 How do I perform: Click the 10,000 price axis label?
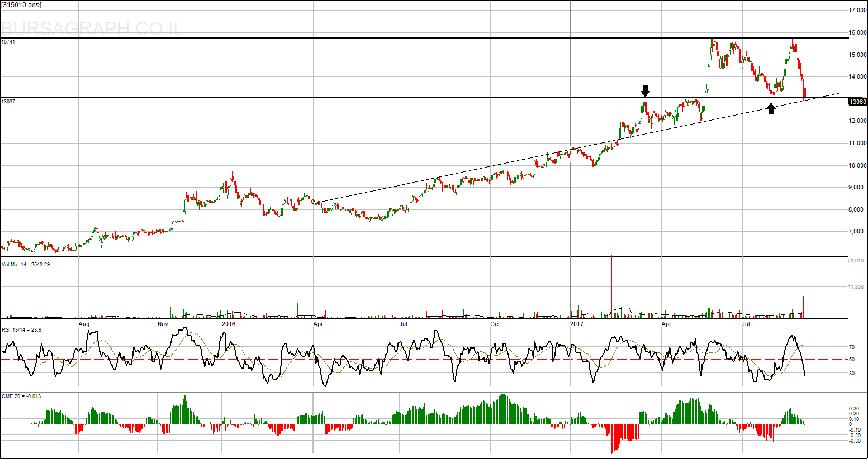[x=857, y=165]
